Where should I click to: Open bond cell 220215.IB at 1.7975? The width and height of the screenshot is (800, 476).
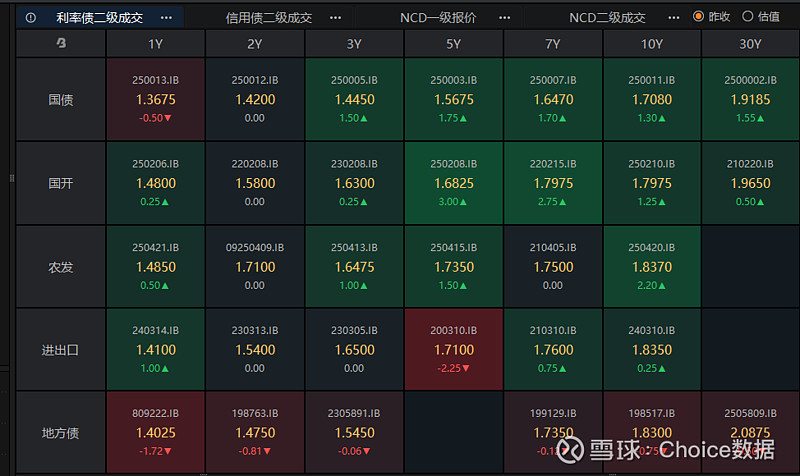point(553,183)
